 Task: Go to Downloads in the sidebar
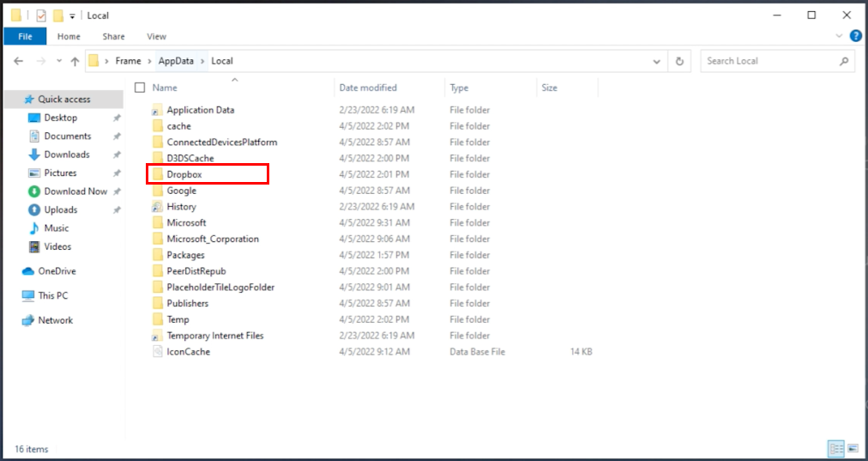tap(66, 154)
